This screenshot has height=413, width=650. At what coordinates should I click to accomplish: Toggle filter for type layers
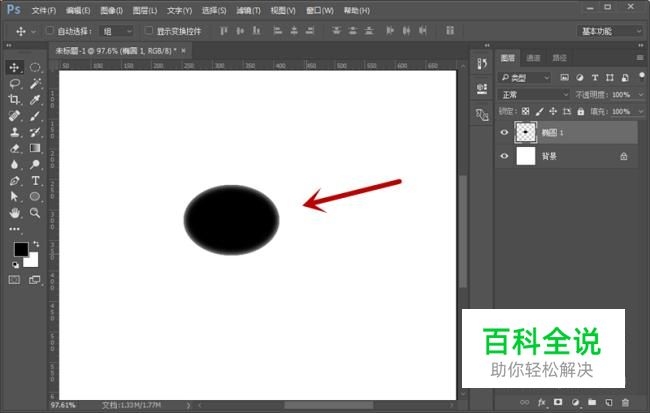coord(595,78)
